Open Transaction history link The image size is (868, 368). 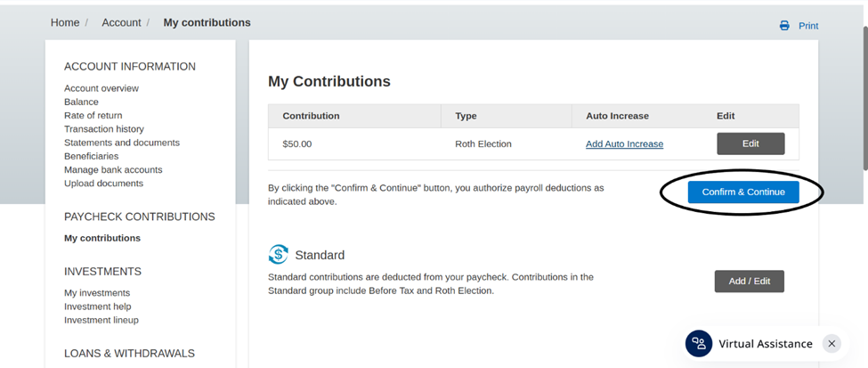pyautogui.click(x=104, y=129)
